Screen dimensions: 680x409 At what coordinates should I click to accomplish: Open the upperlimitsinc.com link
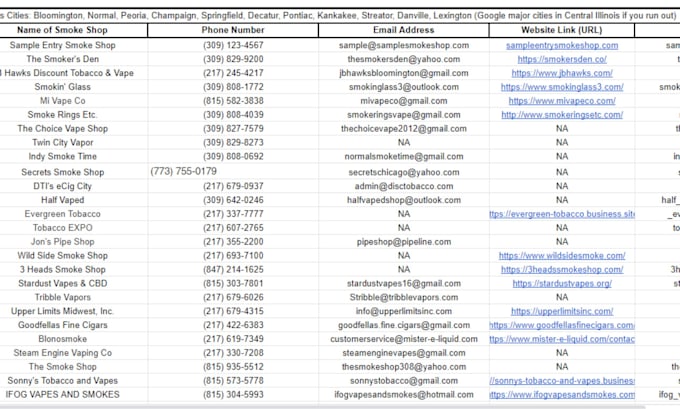562,311
